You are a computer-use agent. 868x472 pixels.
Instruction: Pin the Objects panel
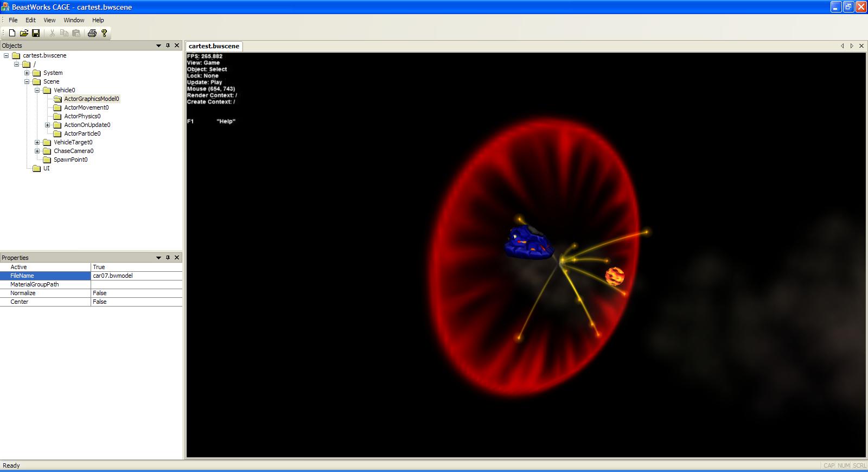click(x=168, y=46)
